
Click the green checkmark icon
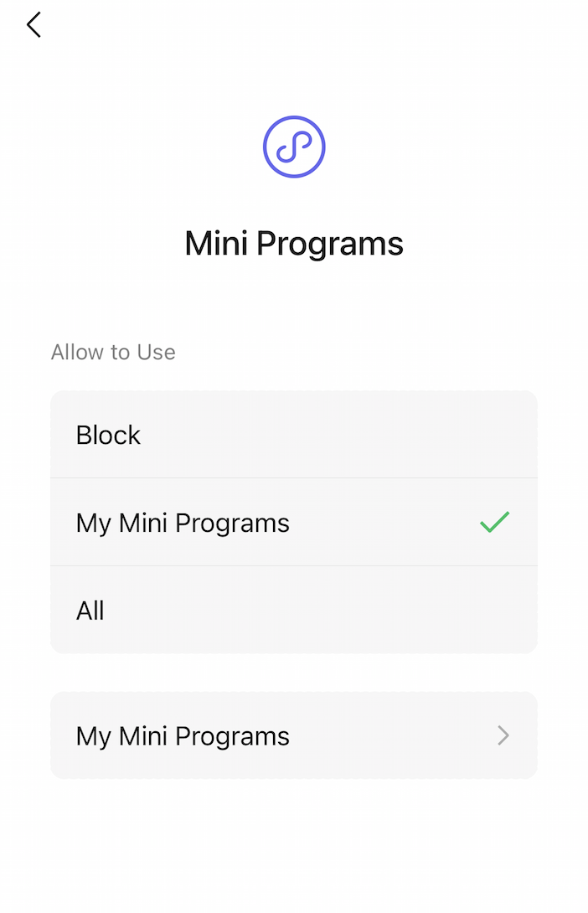click(494, 523)
